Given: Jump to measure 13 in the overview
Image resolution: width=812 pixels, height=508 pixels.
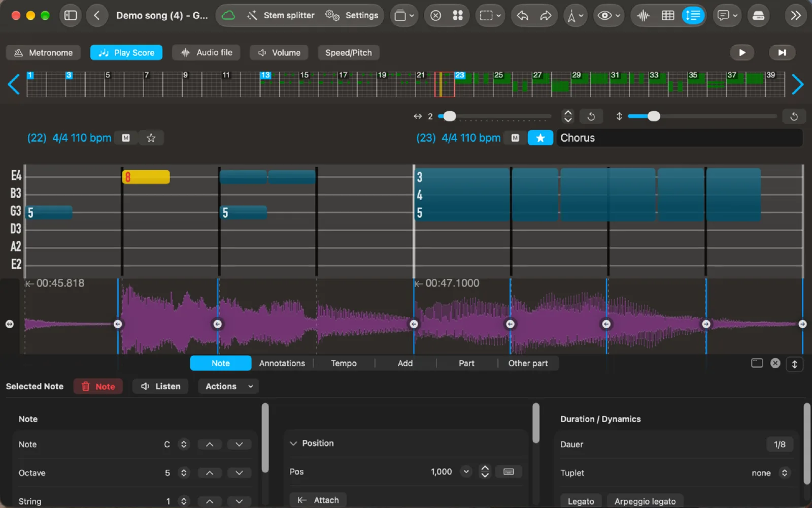Looking at the screenshot, I should pyautogui.click(x=265, y=75).
